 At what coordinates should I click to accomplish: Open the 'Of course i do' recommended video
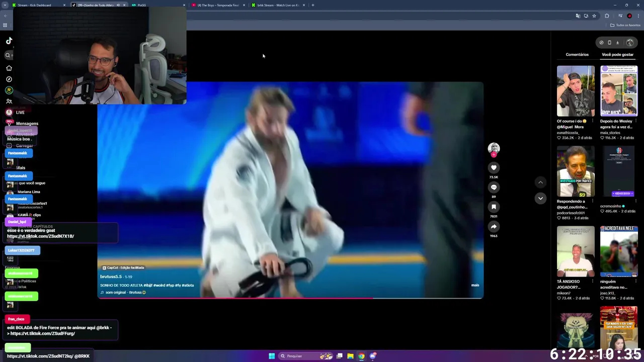[x=576, y=91]
